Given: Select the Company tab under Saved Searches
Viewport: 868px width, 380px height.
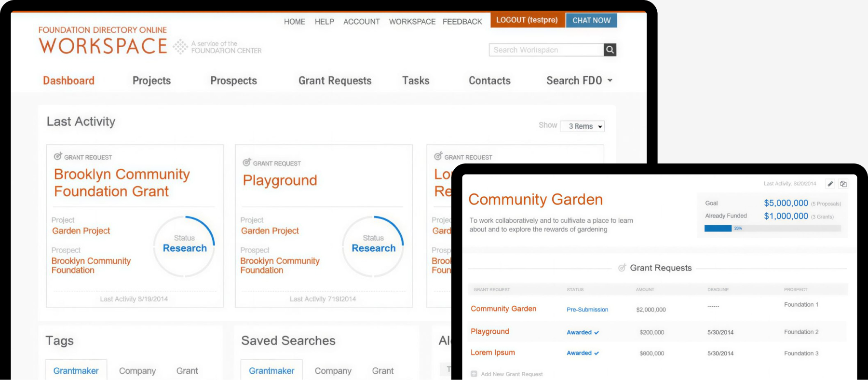Looking at the screenshot, I should pyautogui.click(x=333, y=371).
